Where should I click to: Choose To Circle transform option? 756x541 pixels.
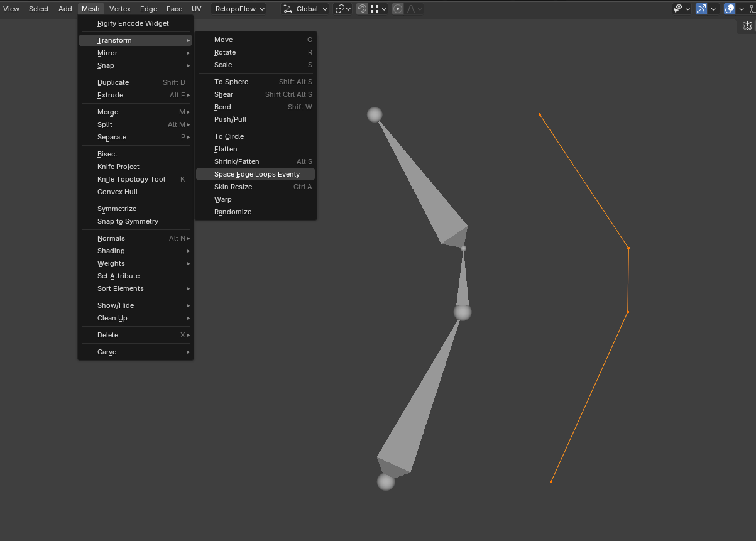point(256,136)
